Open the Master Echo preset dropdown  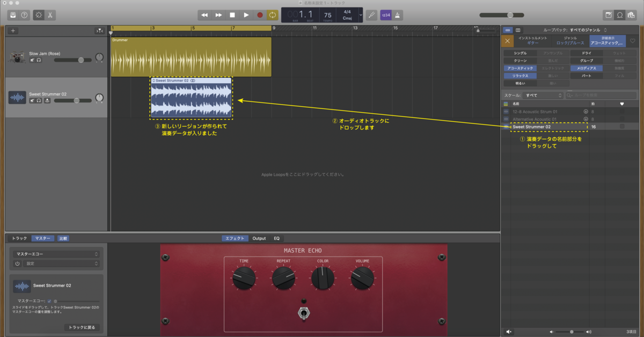tap(56, 254)
